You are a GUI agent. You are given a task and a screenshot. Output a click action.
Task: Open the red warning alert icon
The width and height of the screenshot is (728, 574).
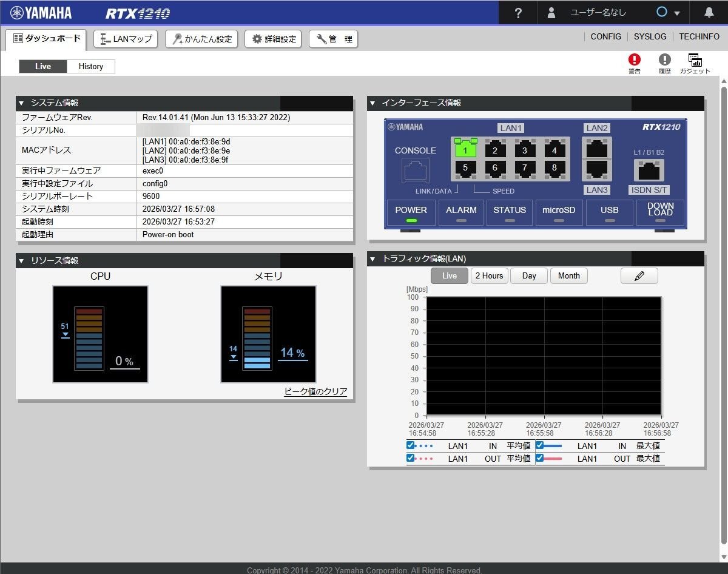635,59
